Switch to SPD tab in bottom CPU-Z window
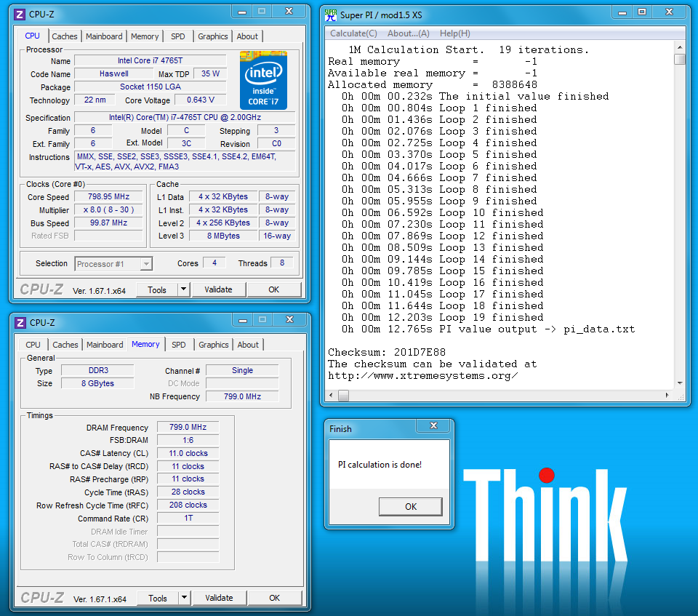 point(179,345)
